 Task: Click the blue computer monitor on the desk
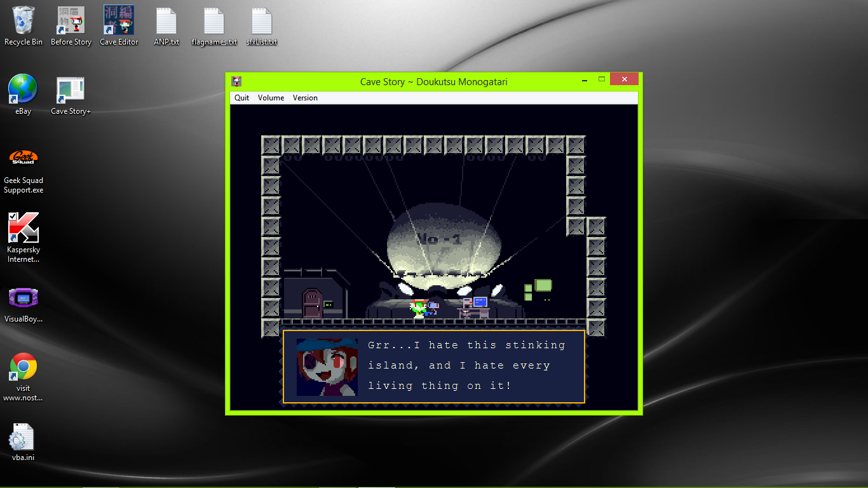[480, 302]
